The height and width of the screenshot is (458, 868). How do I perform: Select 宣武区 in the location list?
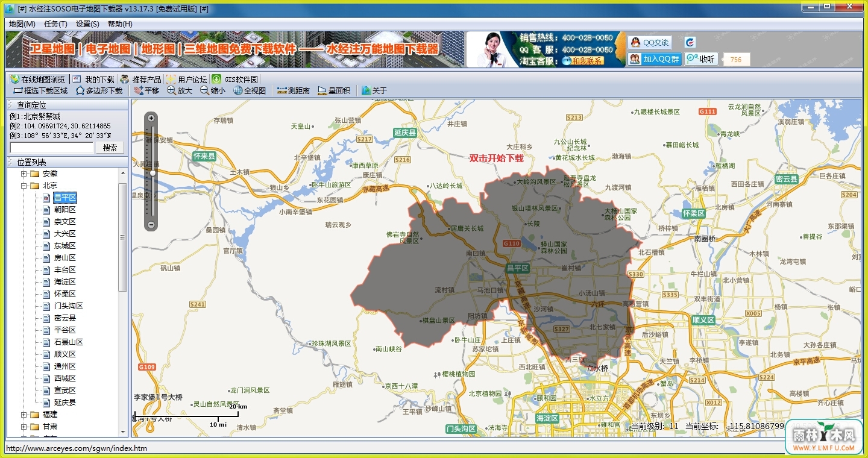[65, 391]
